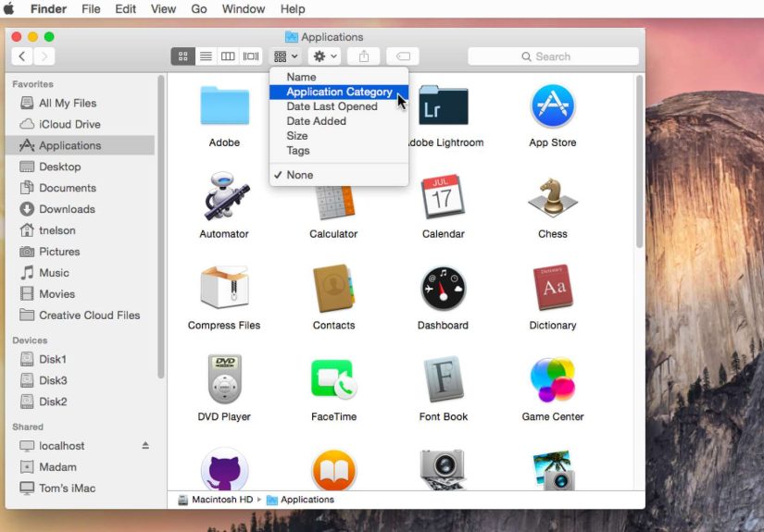Viewport: 764px width, 532px height.
Task: Select the checked None arrangement
Action: [x=339, y=175]
